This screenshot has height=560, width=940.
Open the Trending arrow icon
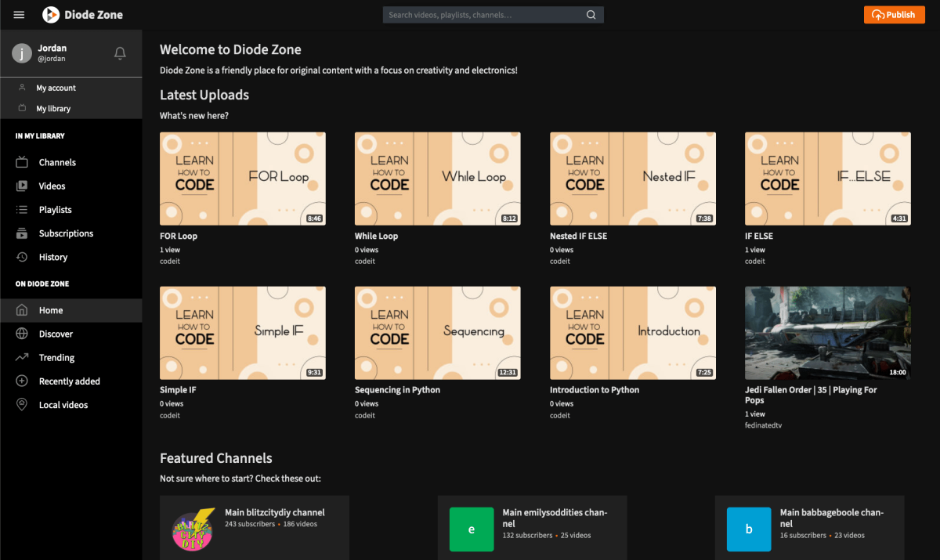coord(23,358)
